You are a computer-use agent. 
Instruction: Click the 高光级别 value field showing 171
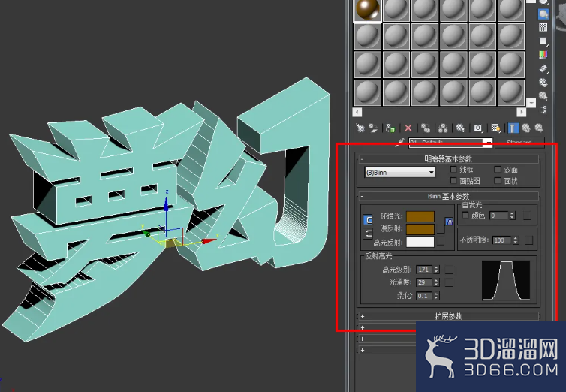[425, 270]
